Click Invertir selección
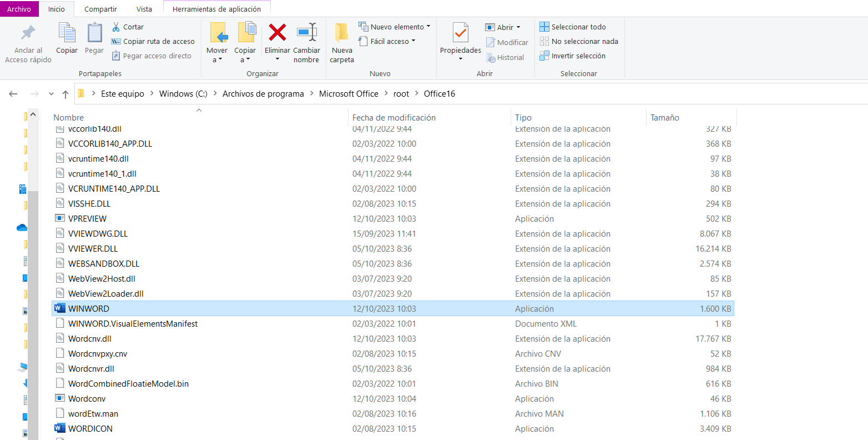Screen dimensions: 868x440 (573, 56)
